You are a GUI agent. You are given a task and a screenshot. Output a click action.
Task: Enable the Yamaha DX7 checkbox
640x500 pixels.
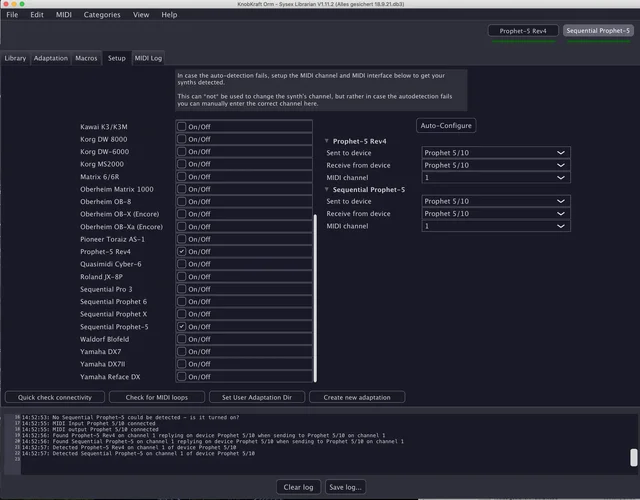click(x=181, y=352)
